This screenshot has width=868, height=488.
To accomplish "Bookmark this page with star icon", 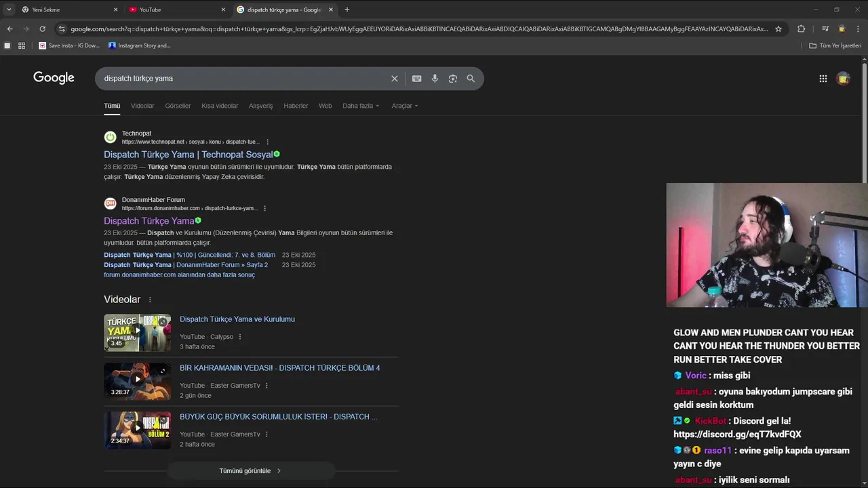I will pyautogui.click(x=778, y=28).
